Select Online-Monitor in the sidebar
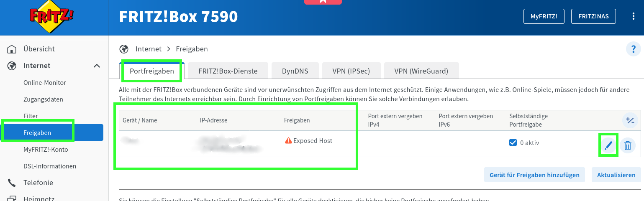This screenshot has width=644, height=201. coord(45,83)
